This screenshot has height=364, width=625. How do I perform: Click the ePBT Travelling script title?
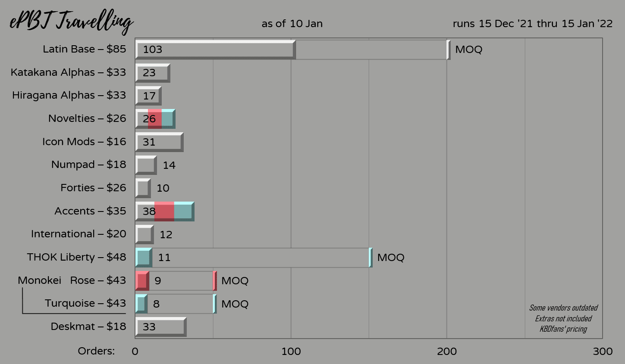click(x=71, y=22)
